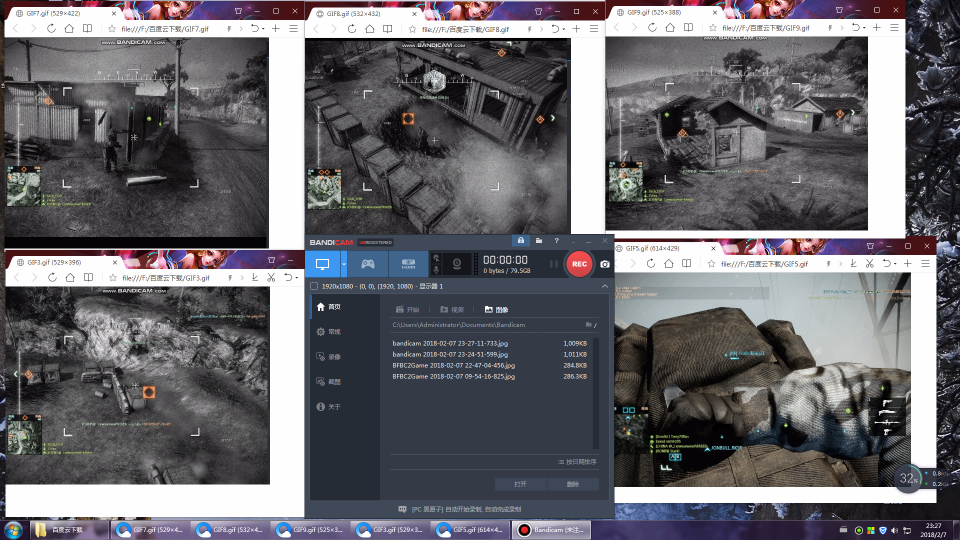Open the sort-by-date dropdown in Bandicam

[577, 462]
